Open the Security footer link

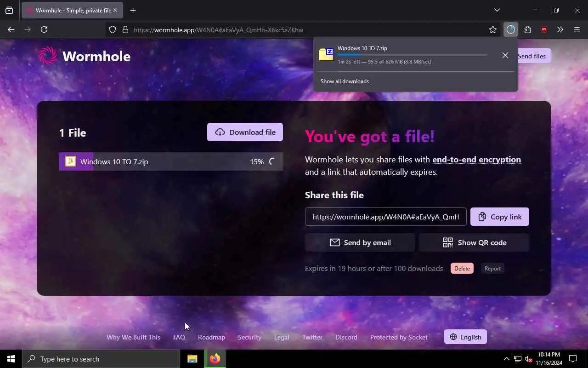(x=249, y=337)
